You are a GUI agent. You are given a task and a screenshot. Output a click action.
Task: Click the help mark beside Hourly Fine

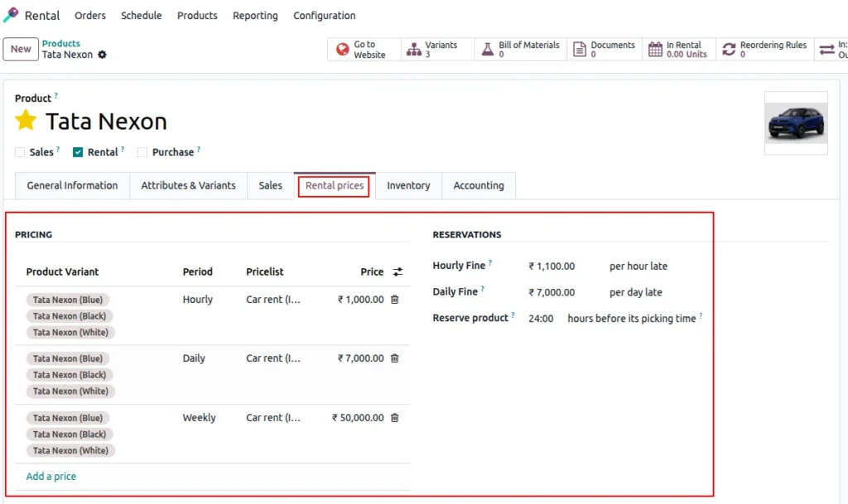point(490,262)
